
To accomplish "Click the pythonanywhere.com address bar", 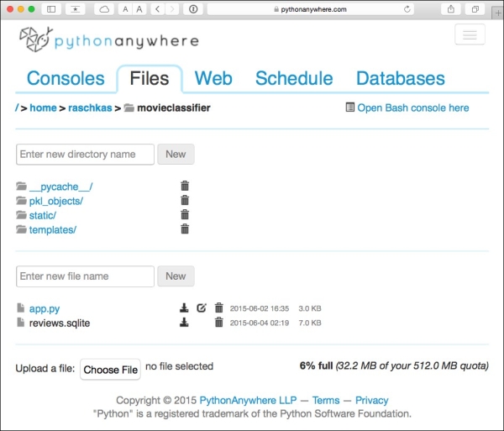I will pyautogui.click(x=311, y=9).
